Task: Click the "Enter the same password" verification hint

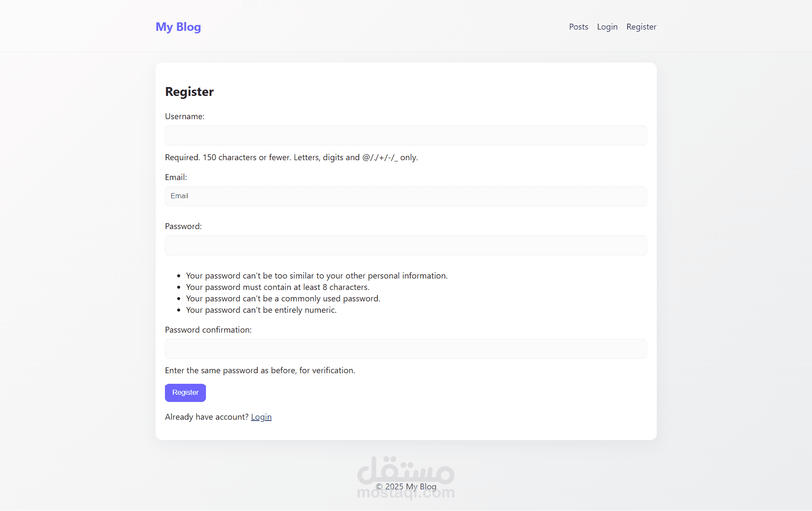Action: tap(260, 370)
